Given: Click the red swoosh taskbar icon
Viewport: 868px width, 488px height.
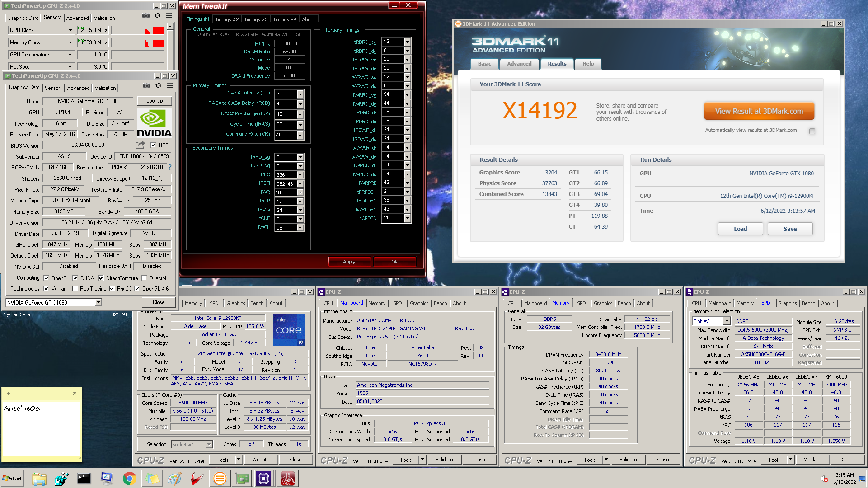Looking at the screenshot, I should tap(197, 479).
